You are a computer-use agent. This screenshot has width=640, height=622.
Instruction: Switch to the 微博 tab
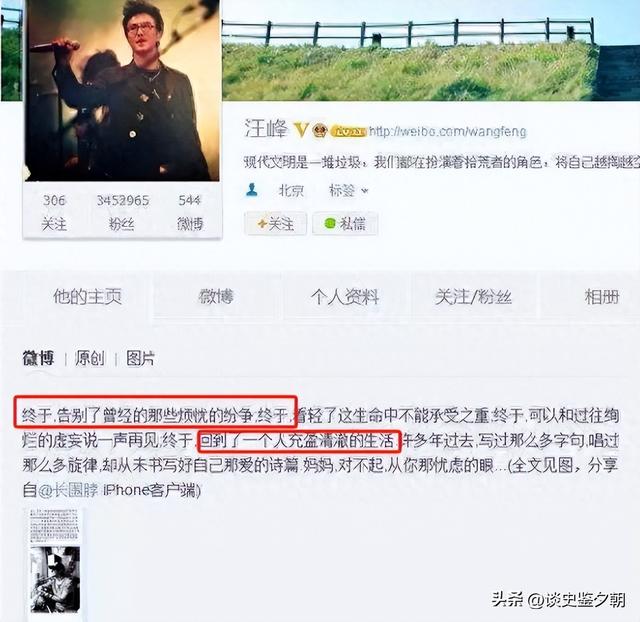216,297
